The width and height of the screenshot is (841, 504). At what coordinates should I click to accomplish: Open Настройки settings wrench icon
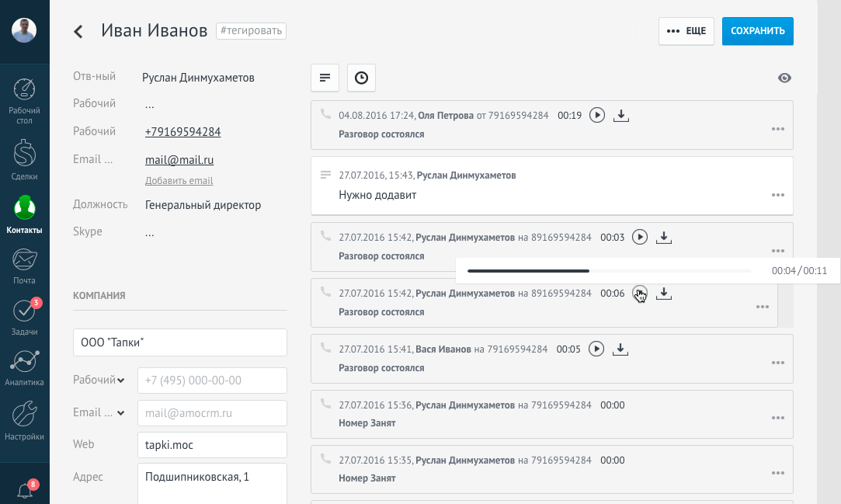click(x=24, y=421)
